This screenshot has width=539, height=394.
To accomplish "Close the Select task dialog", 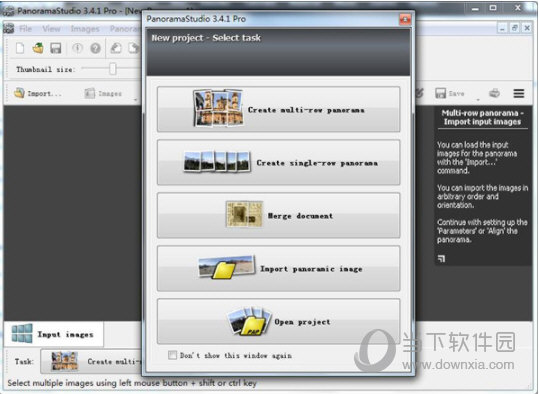I will 405,19.
